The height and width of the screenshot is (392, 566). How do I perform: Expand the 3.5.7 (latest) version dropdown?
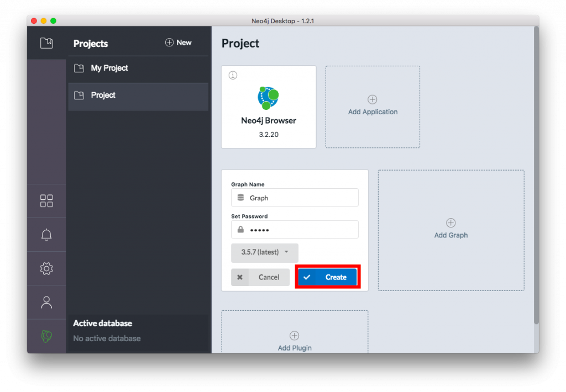265,252
